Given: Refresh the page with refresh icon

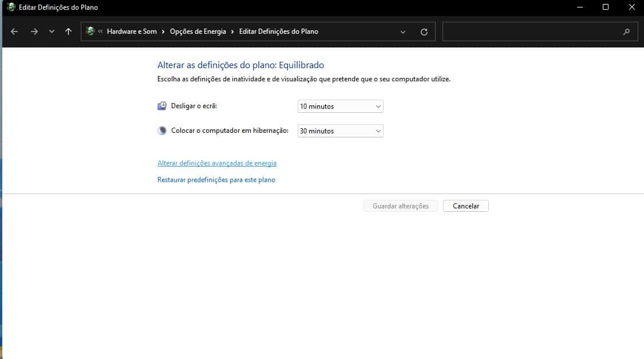Looking at the screenshot, I should pyautogui.click(x=424, y=31).
